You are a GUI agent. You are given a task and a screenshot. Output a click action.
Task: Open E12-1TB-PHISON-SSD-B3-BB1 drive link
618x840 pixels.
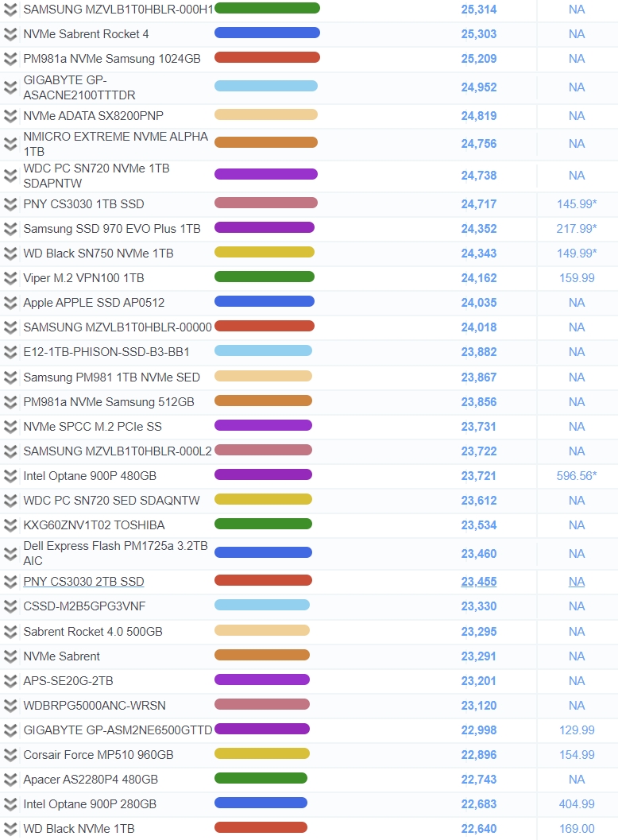click(x=106, y=352)
